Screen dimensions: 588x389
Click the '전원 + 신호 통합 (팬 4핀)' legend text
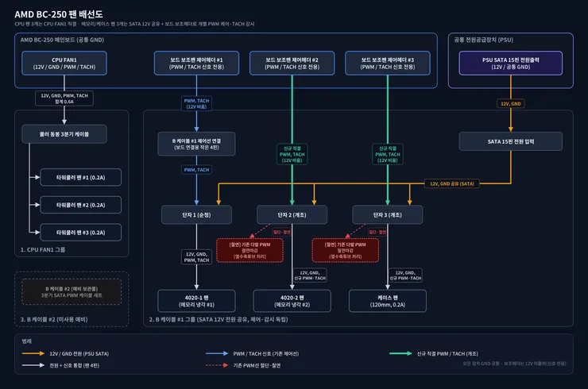click(74, 365)
